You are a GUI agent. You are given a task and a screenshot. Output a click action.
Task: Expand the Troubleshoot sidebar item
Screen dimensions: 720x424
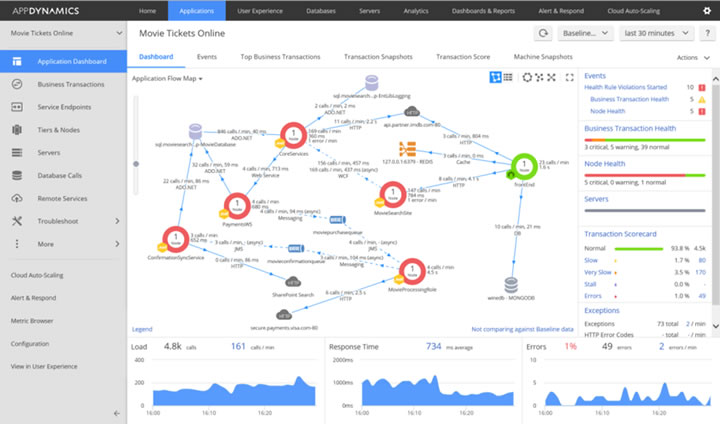coord(62,220)
